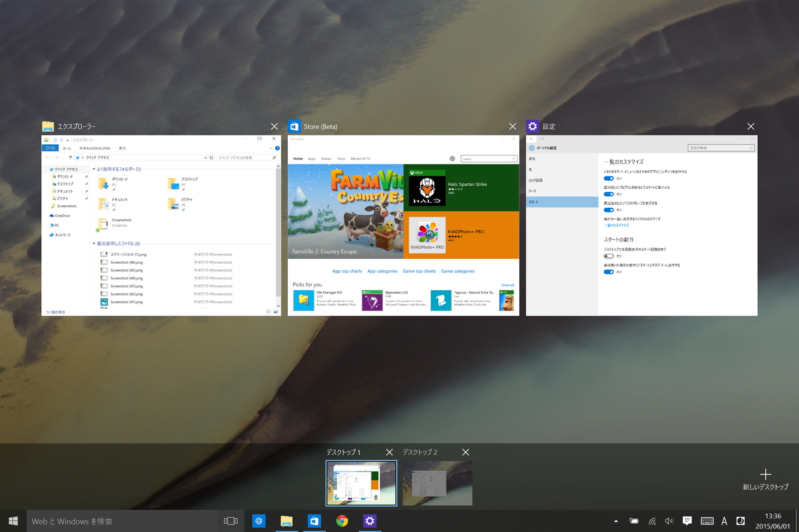Select the Apps tab in Store
The width and height of the screenshot is (799, 532).
(x=312, y=158)
